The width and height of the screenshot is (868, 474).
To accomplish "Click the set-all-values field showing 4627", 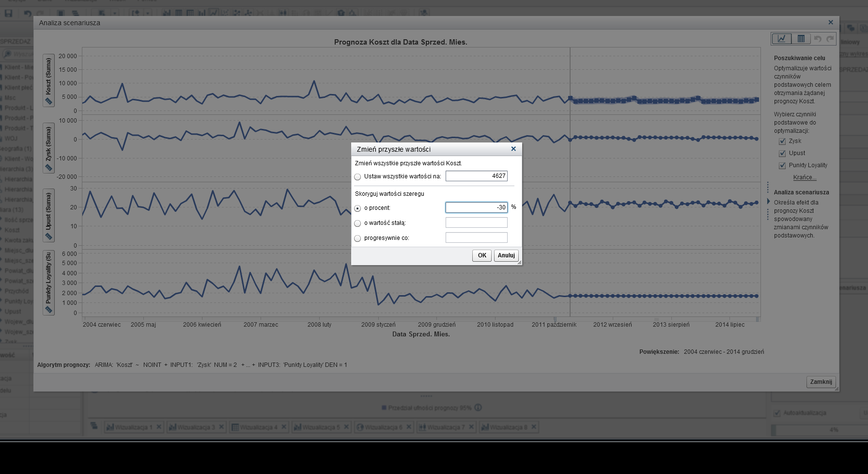I will (477, 176).
